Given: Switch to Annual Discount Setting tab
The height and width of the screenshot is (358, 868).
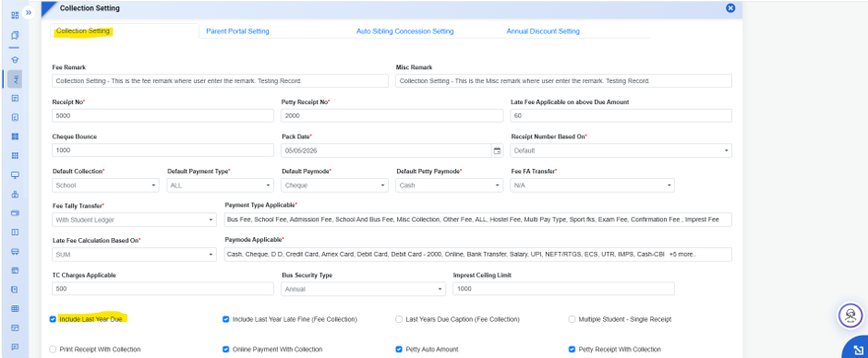Looking at the screenshot, I should point(543,31).
